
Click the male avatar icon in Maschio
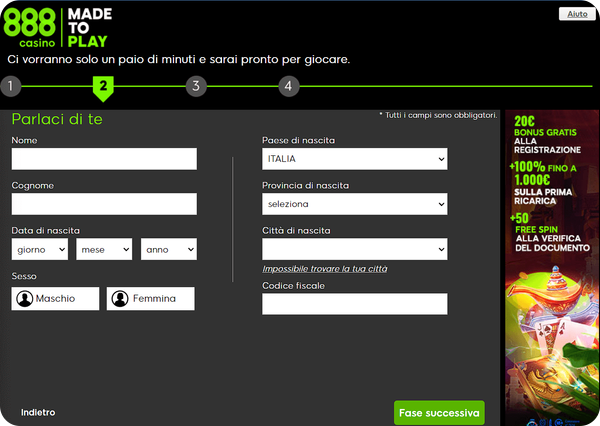tap(24, 299)
